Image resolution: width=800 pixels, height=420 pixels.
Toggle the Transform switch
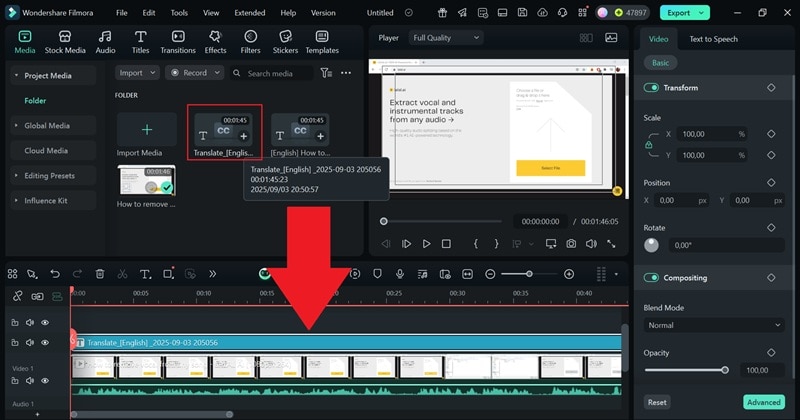651,88
